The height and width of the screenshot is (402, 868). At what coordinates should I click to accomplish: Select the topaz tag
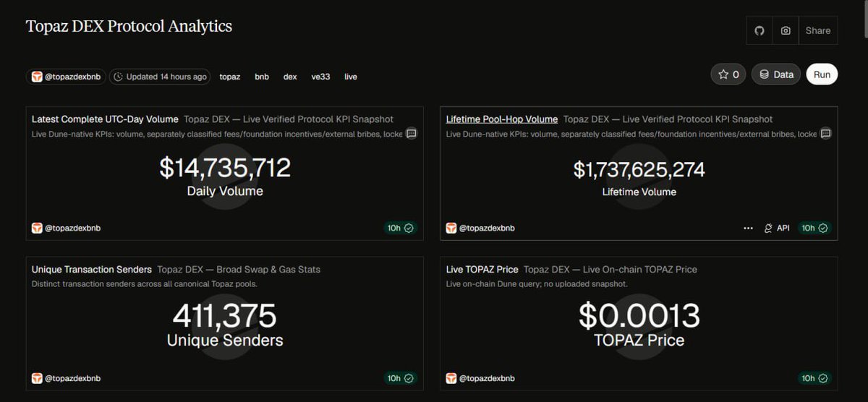tap(230, 77)
